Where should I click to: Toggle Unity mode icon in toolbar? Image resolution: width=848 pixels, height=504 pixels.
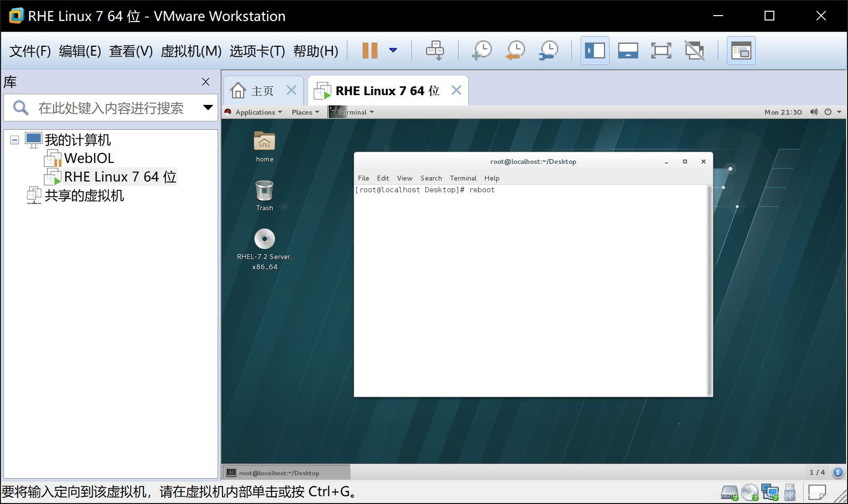(694, 50)
